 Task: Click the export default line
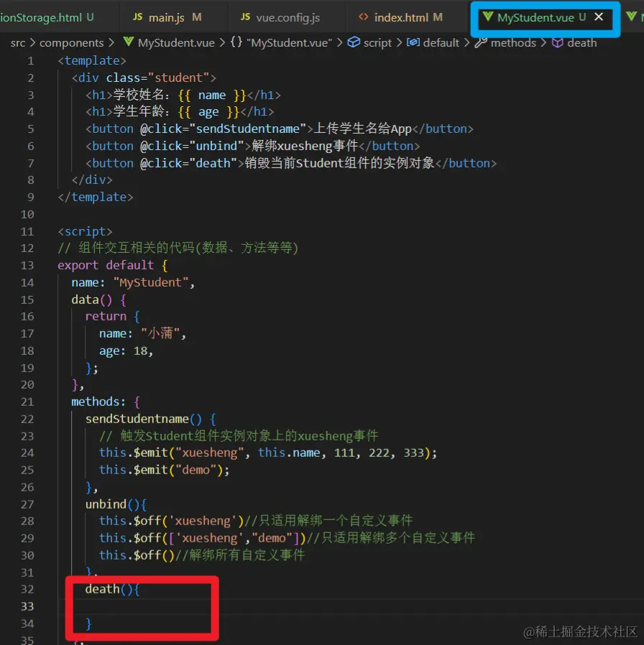pos(113,265)
